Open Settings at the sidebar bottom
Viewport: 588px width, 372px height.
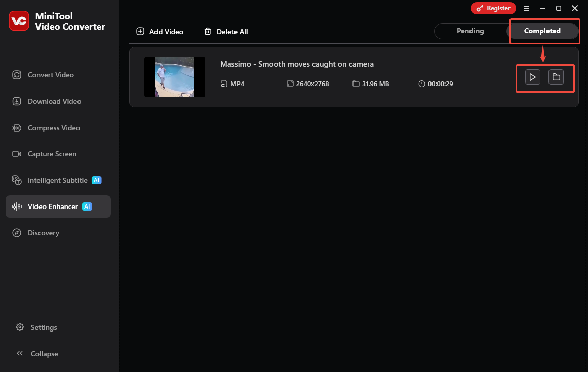point(36,327)
